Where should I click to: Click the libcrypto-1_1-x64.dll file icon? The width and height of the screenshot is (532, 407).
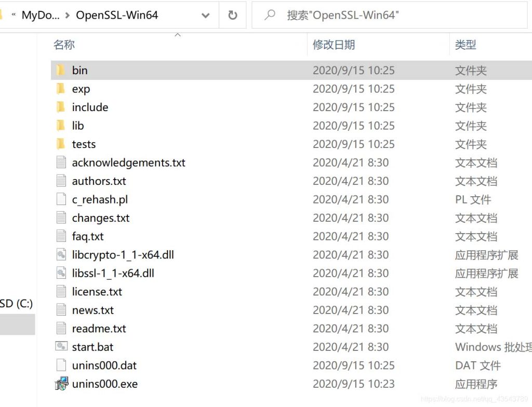tap(61, 255)
